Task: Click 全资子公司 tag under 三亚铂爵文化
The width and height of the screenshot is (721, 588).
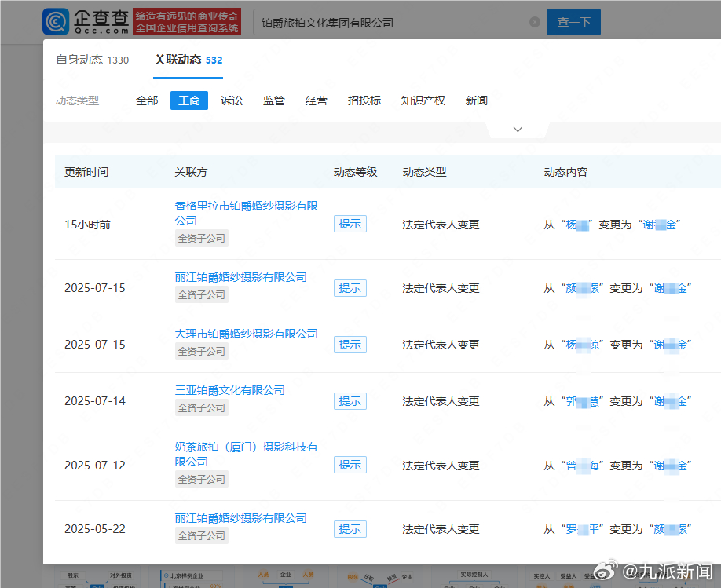Action: (x=201, y=407)
